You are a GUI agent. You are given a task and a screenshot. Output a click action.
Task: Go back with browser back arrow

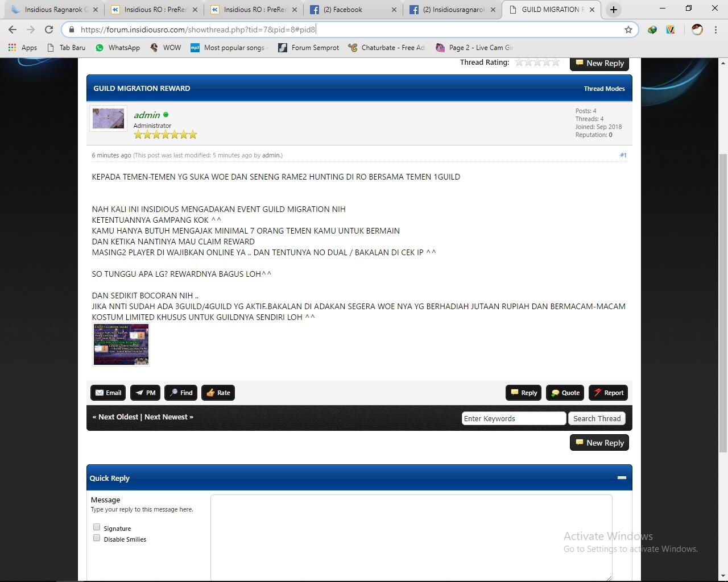pos(13,30)
